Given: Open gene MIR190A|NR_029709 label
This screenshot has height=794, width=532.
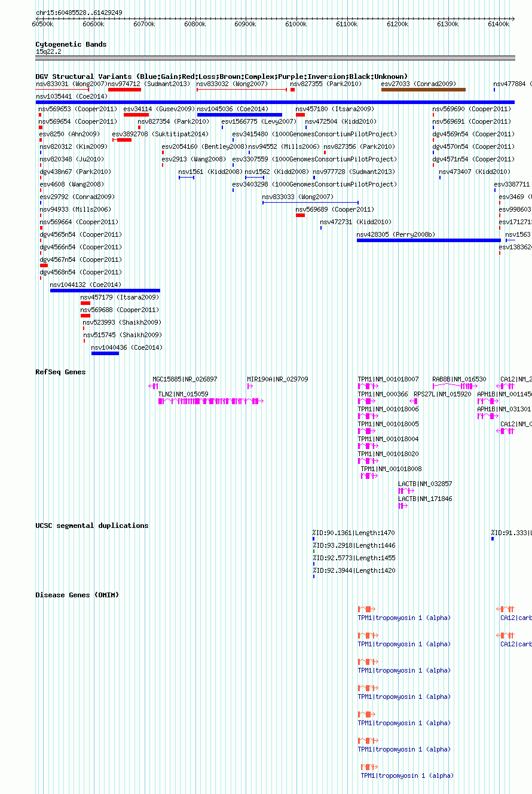Looking at the screenshot, I should tap(278, 380).
